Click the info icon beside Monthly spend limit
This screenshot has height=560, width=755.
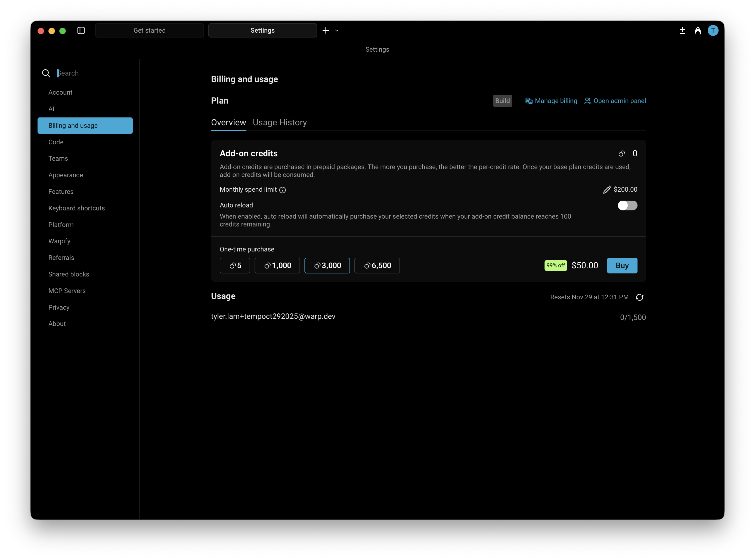click(282, 190)
